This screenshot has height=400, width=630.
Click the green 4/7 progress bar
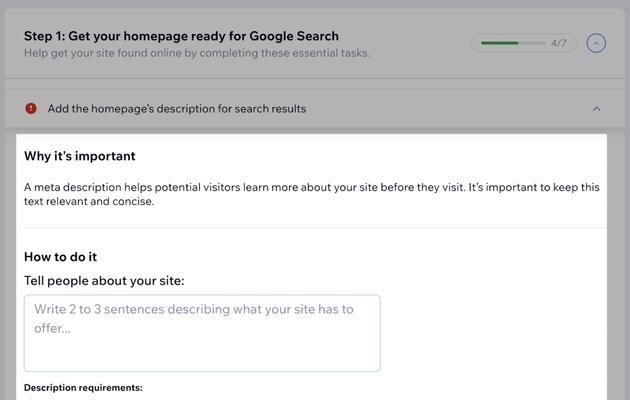[x=499, y=43]
